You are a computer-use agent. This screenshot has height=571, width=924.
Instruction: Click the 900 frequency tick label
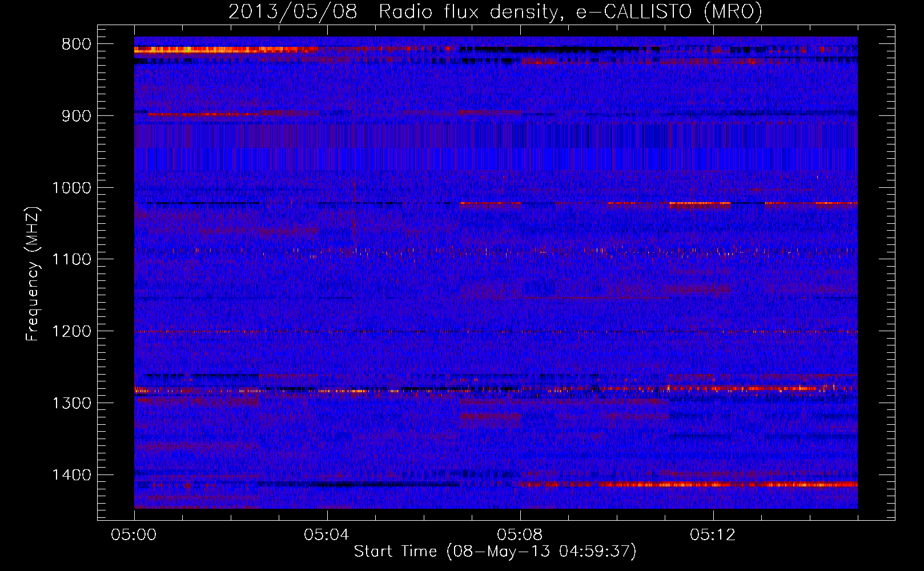(76, 116)
